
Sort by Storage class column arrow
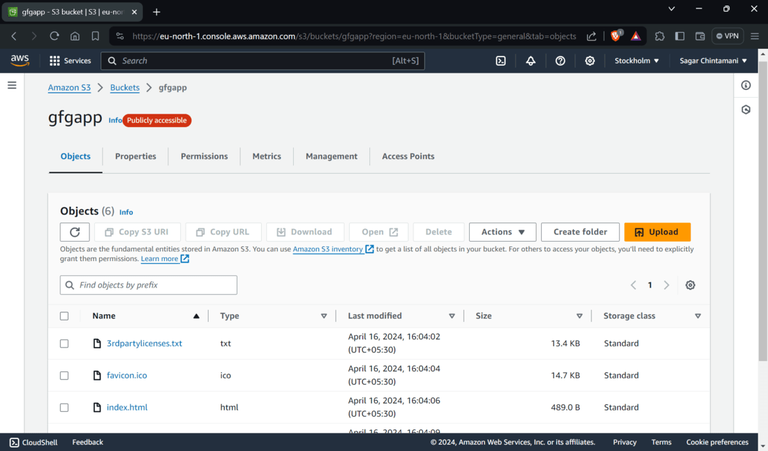pyautogui.click(x=698, y=316)
